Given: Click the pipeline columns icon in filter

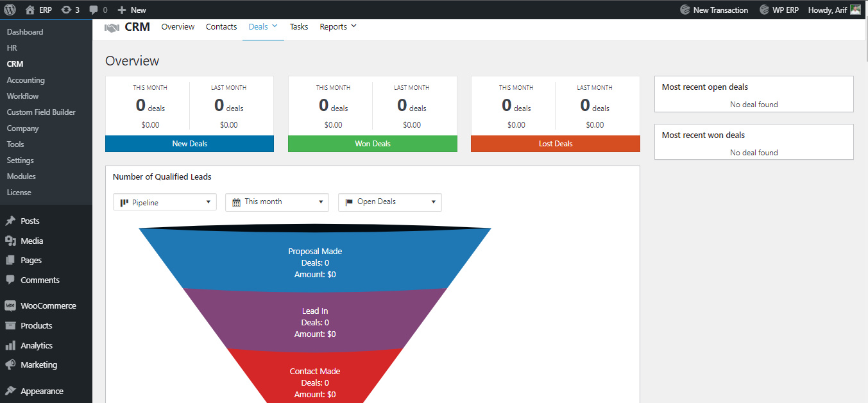Looking at the screenshot, I should [124, 202].
